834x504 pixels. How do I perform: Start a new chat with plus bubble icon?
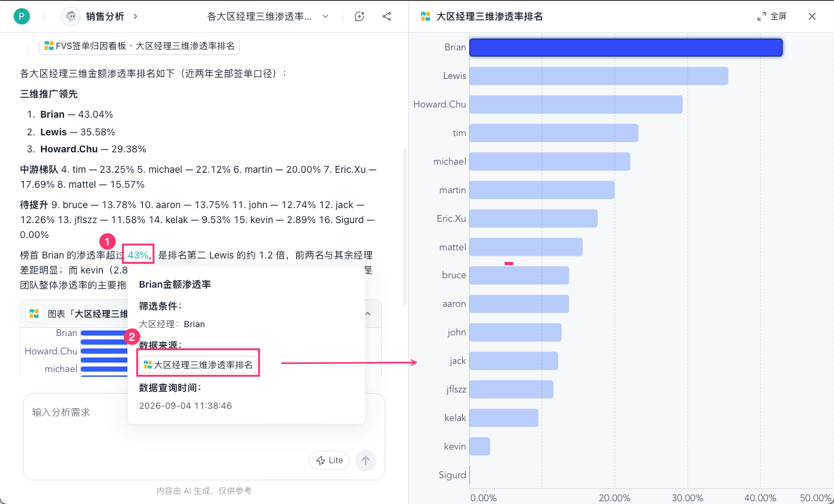click(359, 16)
